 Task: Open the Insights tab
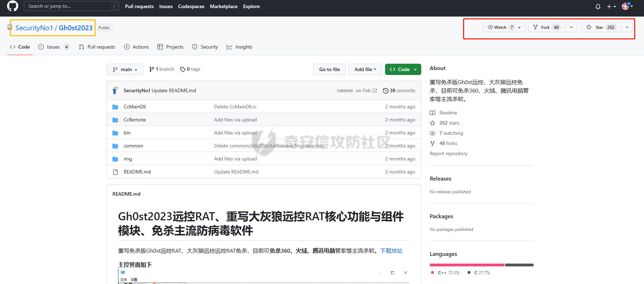point(239,47)
